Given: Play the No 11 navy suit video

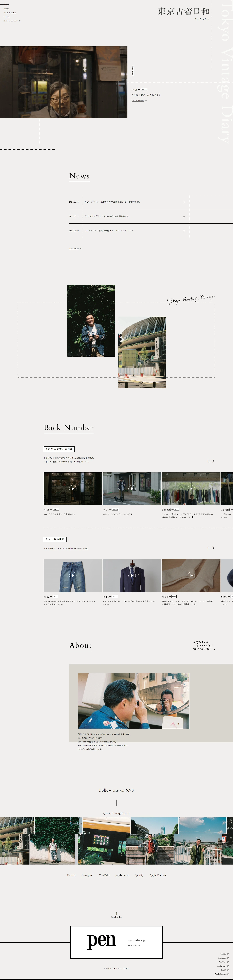Looking at the screenshot, I should 132,575.
